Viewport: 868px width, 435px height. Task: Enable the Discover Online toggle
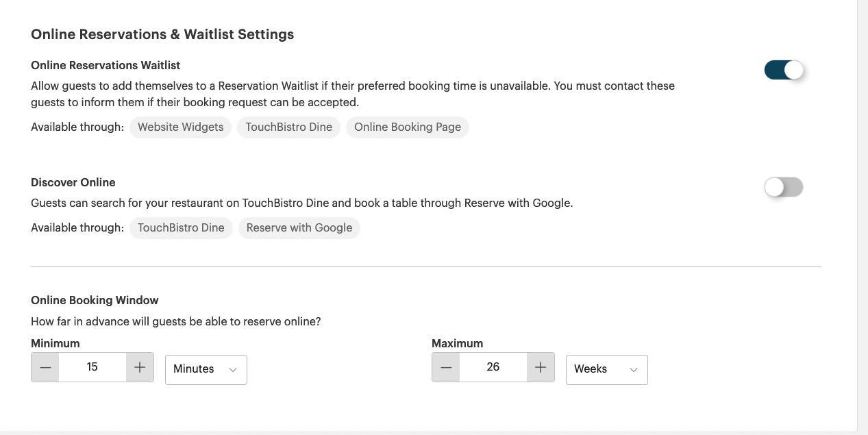(784, 187)
